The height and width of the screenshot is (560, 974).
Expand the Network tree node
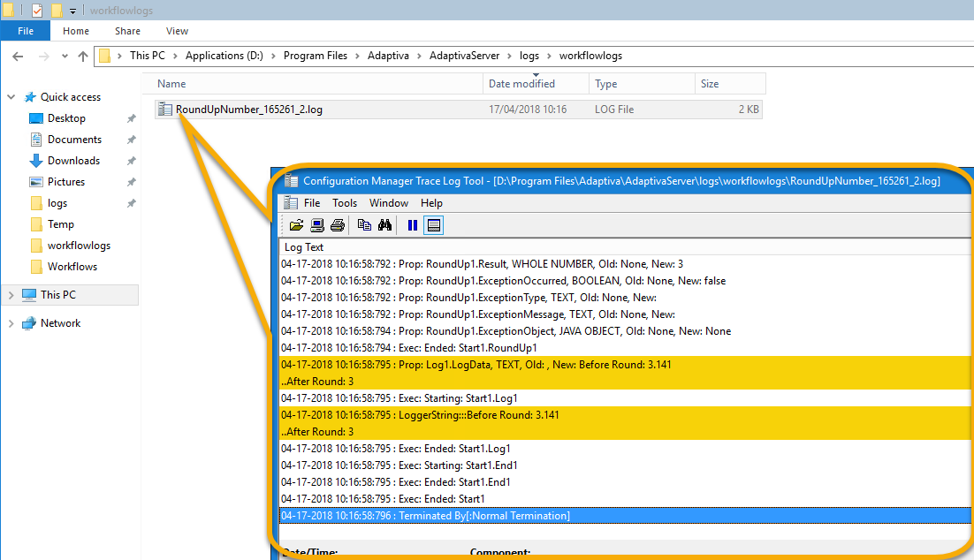pyautogui.click(x=11, y=322)
